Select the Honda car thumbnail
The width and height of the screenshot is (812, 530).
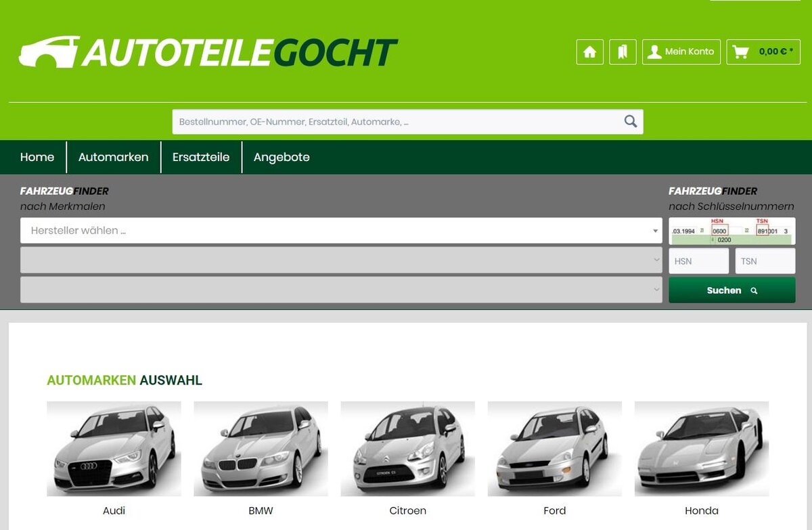click(701, 449)
